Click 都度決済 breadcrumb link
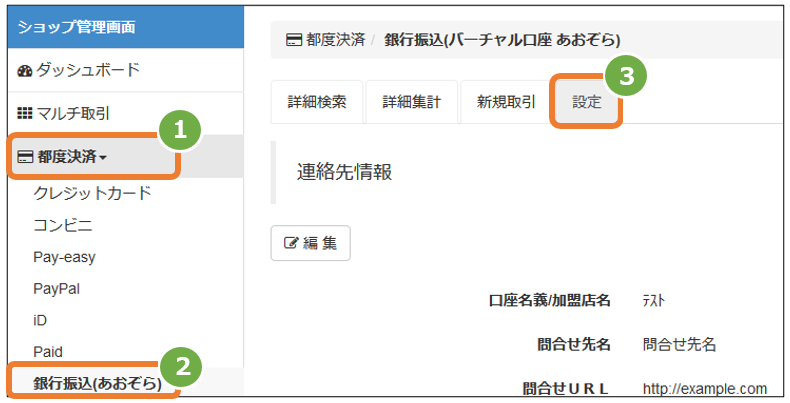This screenshot has height=403, width=790. coord(335,40)
